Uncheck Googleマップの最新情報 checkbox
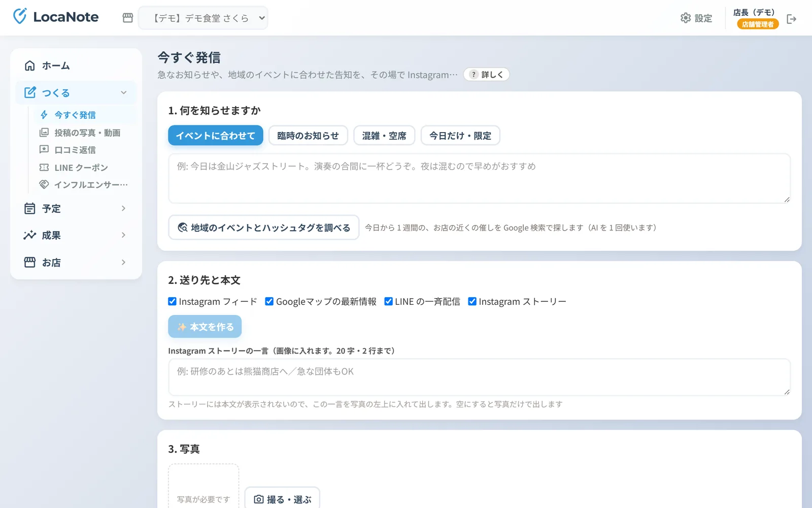Viewport: 812px width, 508px height. pos(269,301)
